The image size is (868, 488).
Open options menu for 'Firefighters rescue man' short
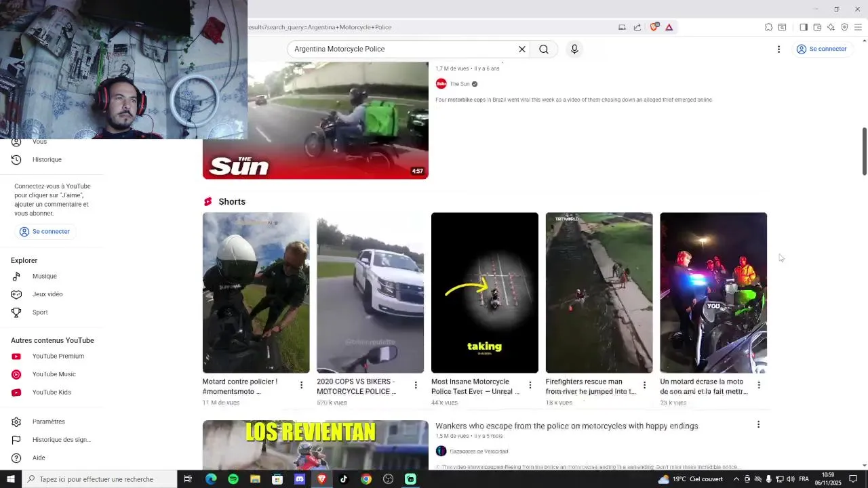[644, 385]
